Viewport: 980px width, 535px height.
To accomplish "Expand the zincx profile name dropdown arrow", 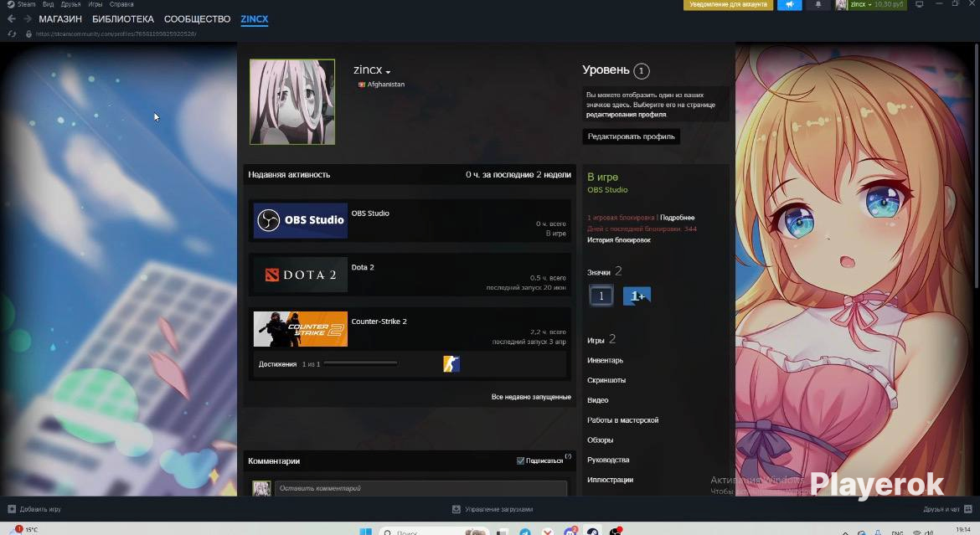I will pos(388,72).
